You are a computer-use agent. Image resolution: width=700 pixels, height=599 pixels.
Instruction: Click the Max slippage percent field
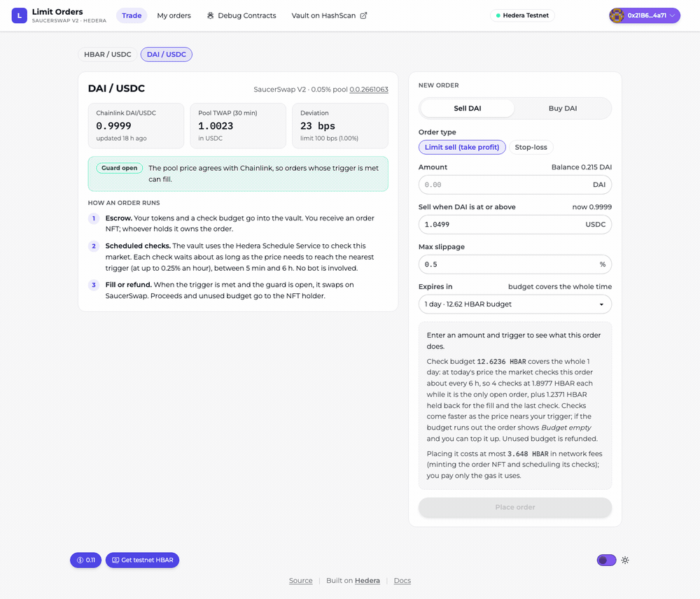[x=514, y=265]
